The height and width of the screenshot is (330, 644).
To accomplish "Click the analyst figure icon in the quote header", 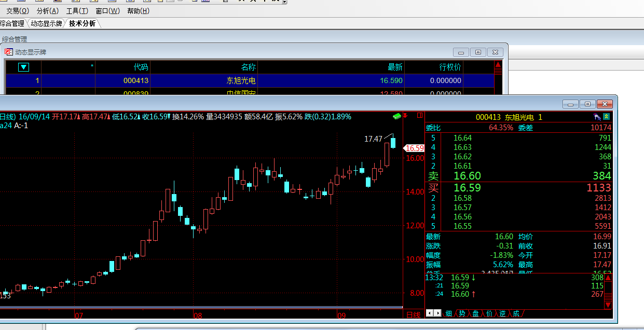I will [597, 117].
